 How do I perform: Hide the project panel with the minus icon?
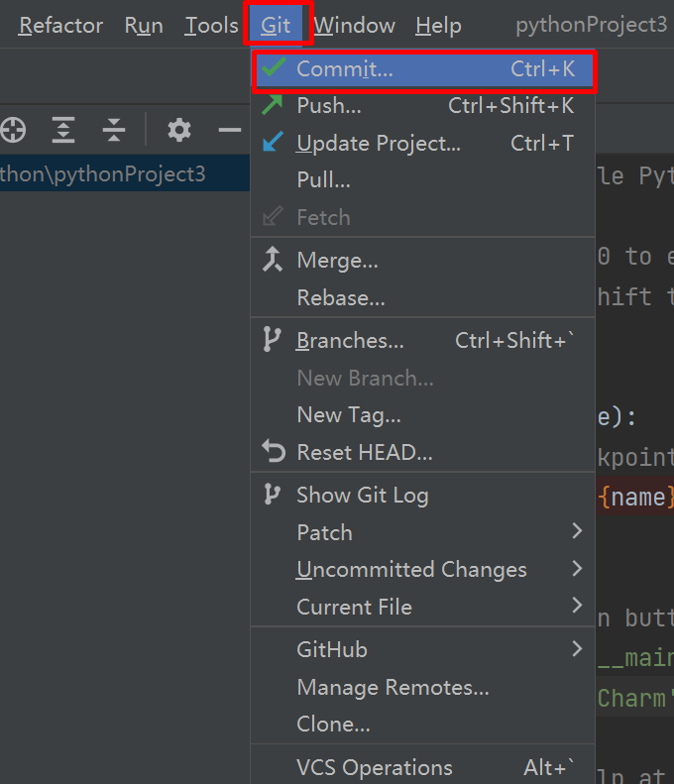(x=230, y=130)
